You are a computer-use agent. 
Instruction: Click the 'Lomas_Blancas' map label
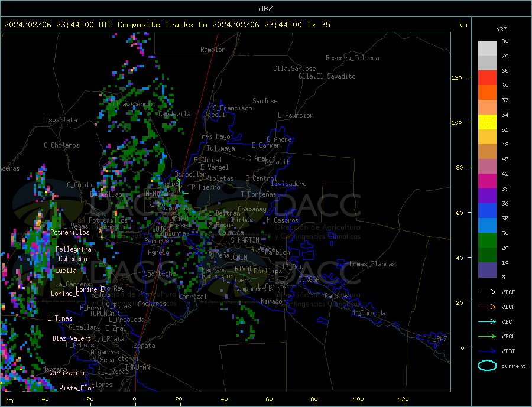pos(372,264)
